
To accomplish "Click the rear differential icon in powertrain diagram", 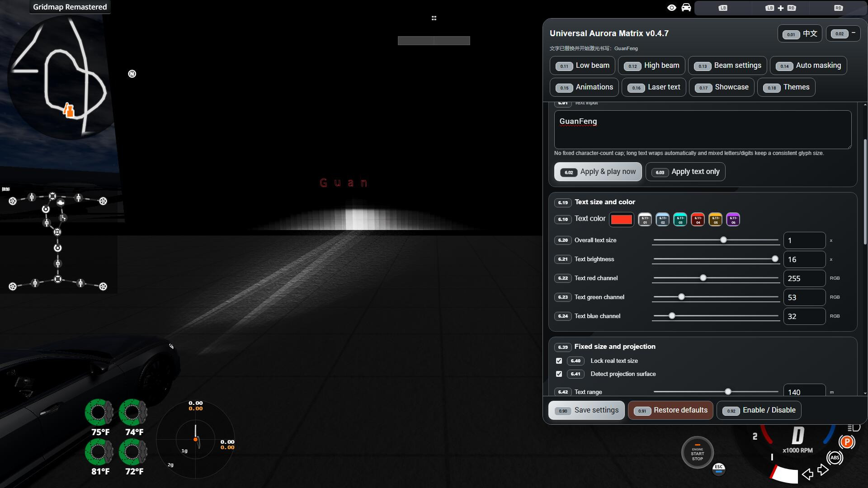I will click(x=58, y=279).
